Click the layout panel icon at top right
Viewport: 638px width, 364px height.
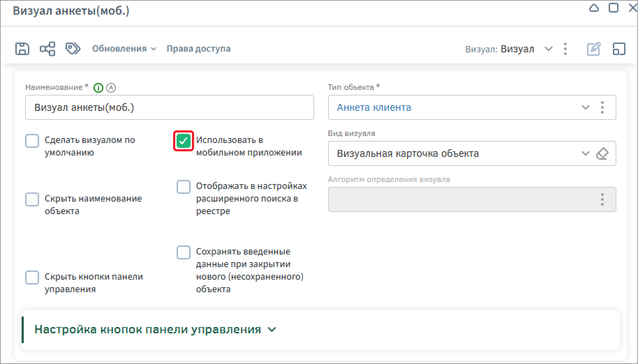tap(619, 49)
